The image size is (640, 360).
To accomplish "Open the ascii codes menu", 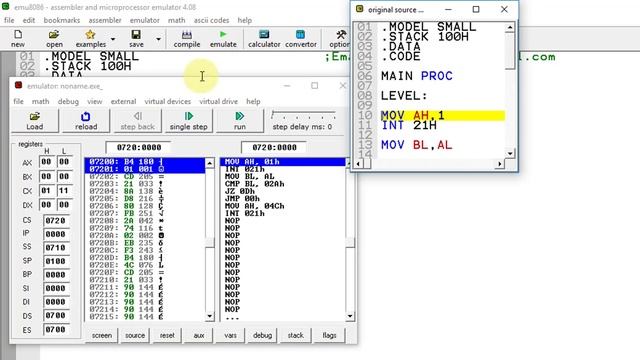I will pos(211,20).
